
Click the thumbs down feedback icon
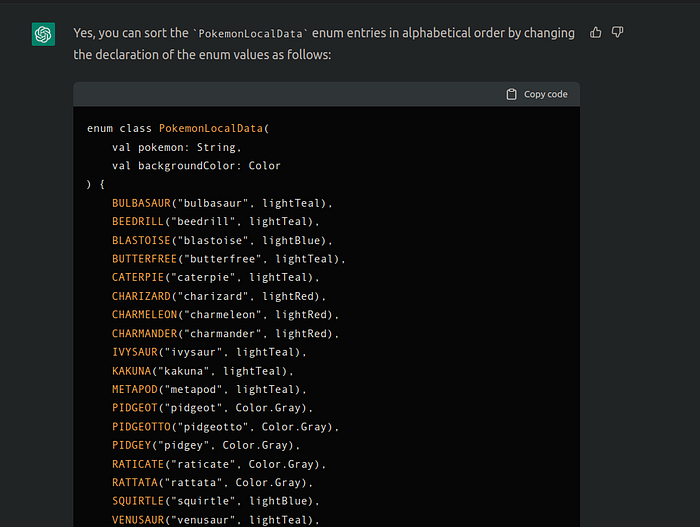617,32
